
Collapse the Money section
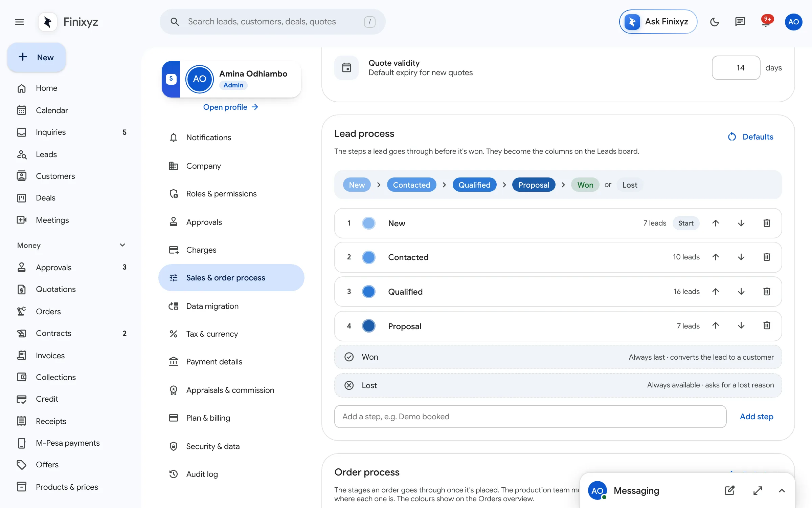(x=122, y=245)
